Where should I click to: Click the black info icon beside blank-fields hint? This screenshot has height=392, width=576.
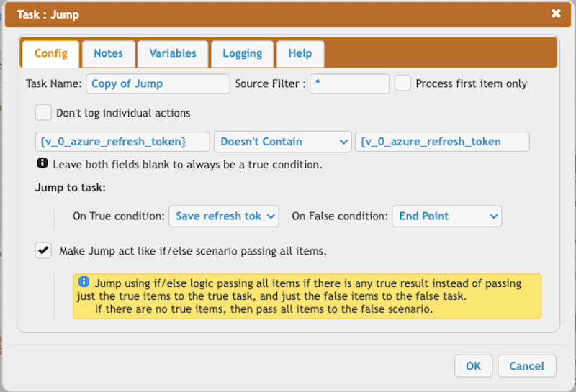click(x=42, y=163)
